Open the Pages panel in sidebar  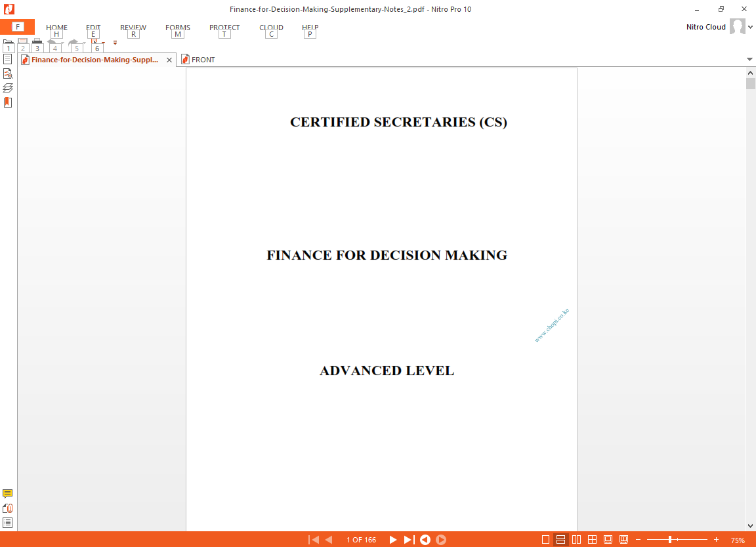(x=8, y=59)
